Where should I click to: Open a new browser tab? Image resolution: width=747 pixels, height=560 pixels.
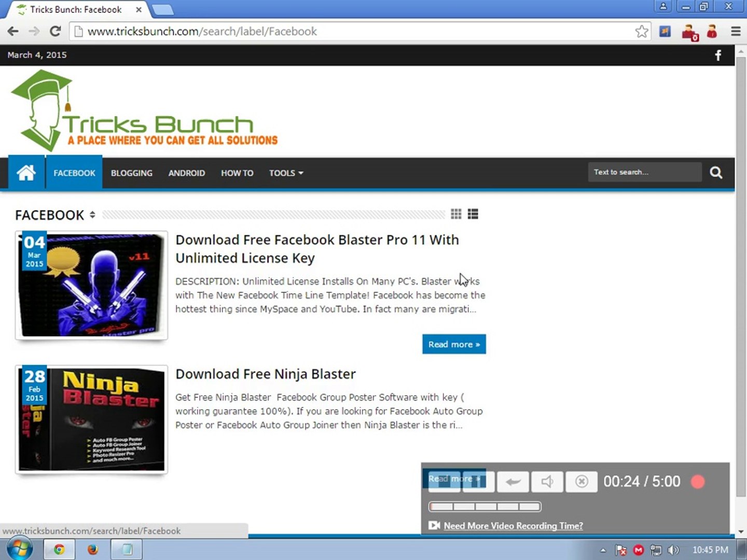click(163, 10)
